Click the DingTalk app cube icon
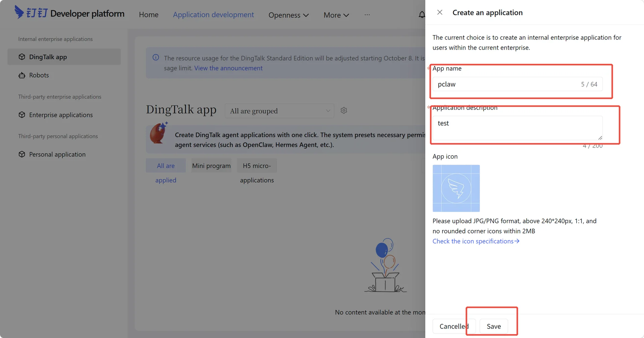Viewport: 644px width, 338px height. (22, 57)
